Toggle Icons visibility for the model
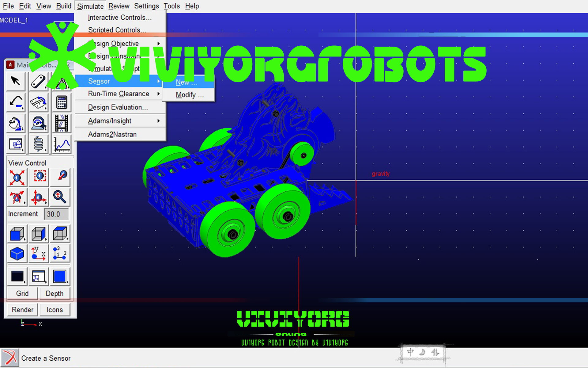Image resolution: width=588 pixels, height=368 pixels. tap(55, 309)
